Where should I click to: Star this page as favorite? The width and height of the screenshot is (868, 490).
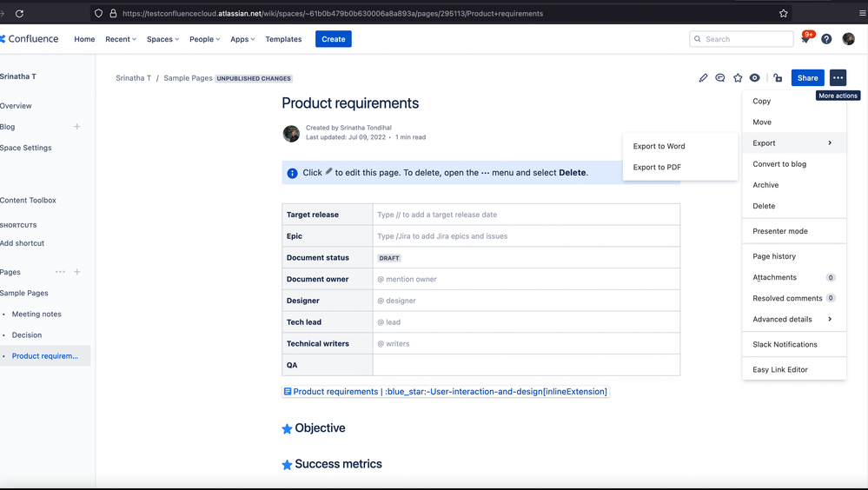click(x=738, y=78)
